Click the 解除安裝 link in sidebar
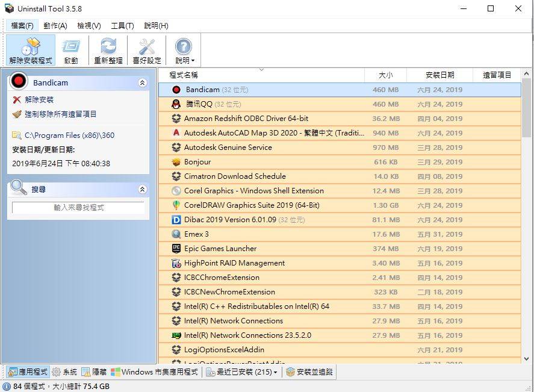Viewport: 534px width, 392px height. coord(39,100)
